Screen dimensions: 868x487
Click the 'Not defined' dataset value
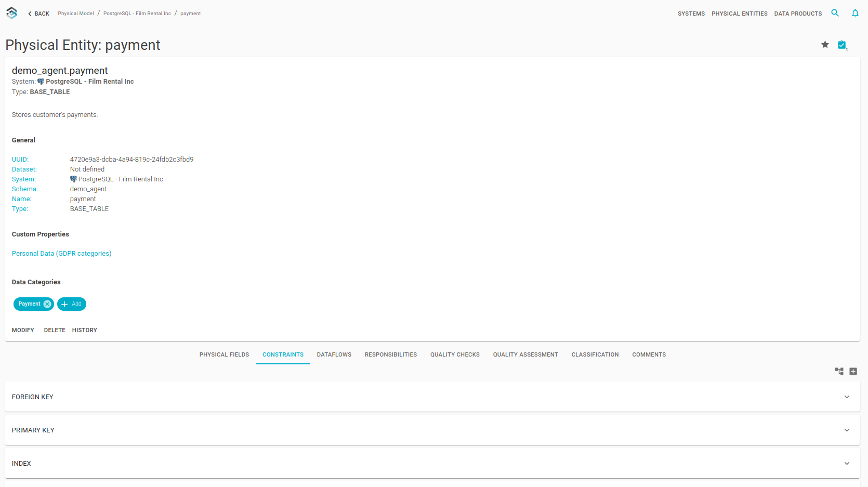(87, 169)
